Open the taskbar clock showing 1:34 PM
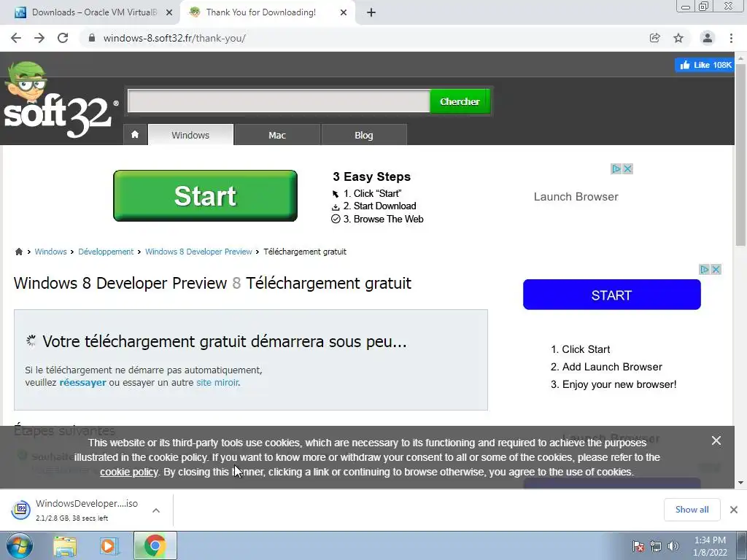 click(x=710, y=546)
